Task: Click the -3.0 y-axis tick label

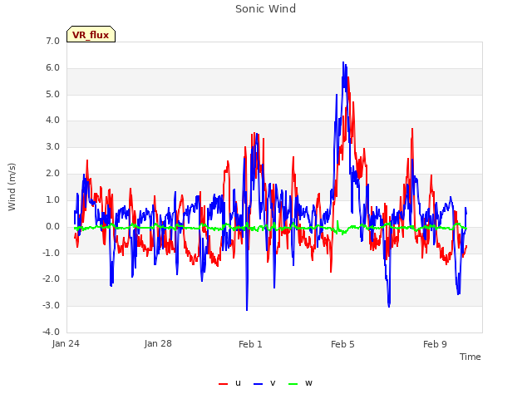Action: [x=51, y=305]
